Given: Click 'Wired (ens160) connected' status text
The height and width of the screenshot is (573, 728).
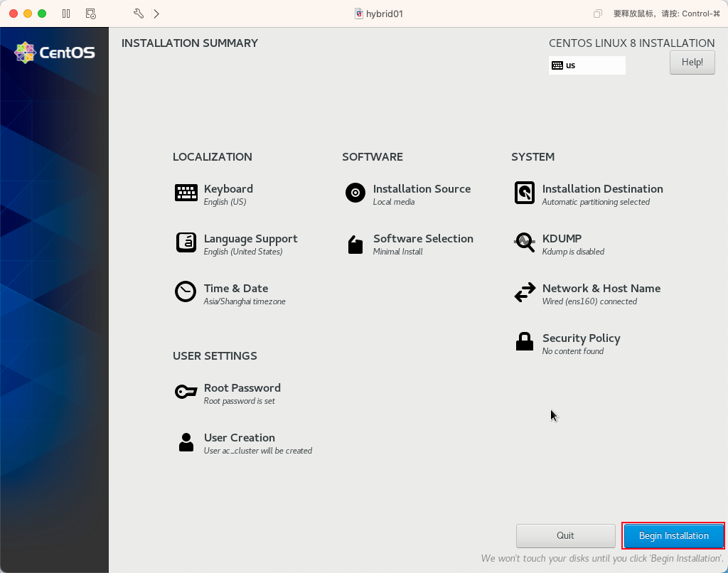Looking at the screenshot, I should (589, 301).
